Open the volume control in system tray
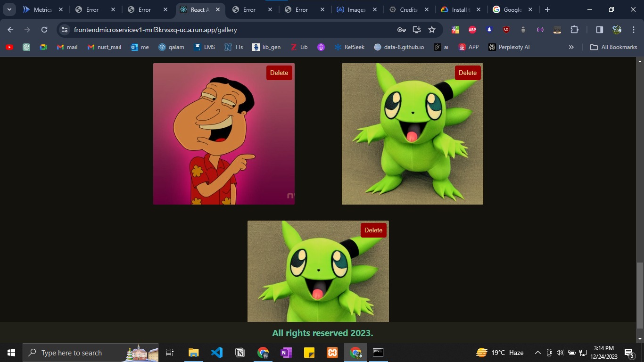The image size is (644, 362). [560, 353]
